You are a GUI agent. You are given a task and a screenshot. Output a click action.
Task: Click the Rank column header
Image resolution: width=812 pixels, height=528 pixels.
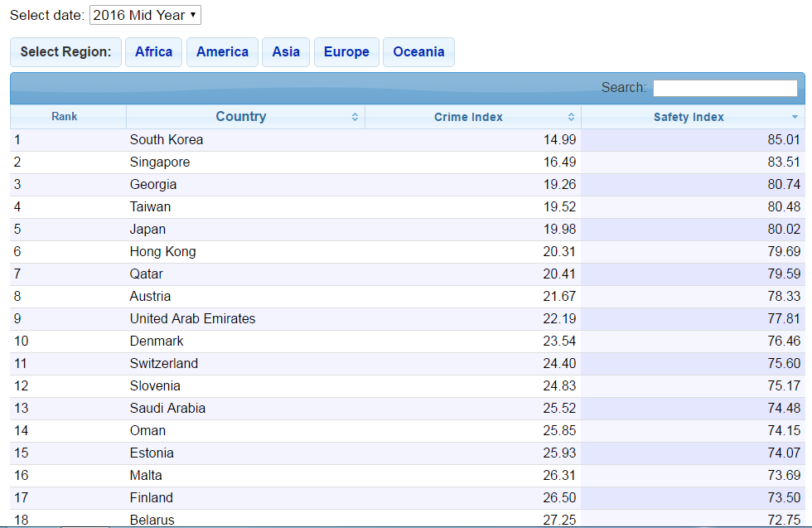click(65, 117)
